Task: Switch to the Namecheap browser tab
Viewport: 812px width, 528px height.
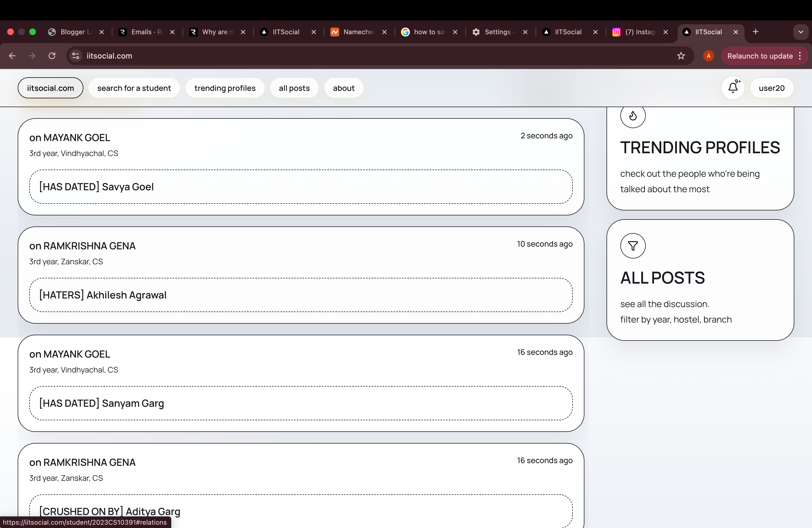Action: click(358, 32)
